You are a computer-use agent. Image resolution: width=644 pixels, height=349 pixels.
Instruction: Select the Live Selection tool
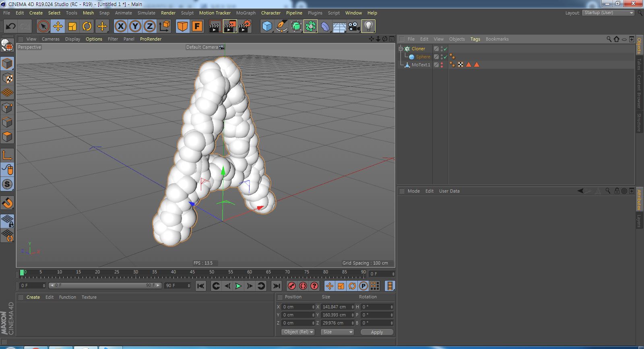(43, 27)
